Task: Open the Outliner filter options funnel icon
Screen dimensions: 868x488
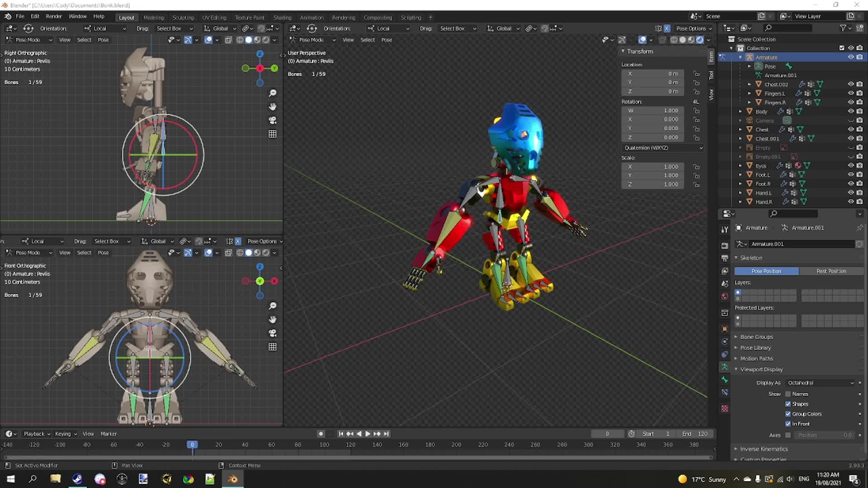Action: point(843,28)
